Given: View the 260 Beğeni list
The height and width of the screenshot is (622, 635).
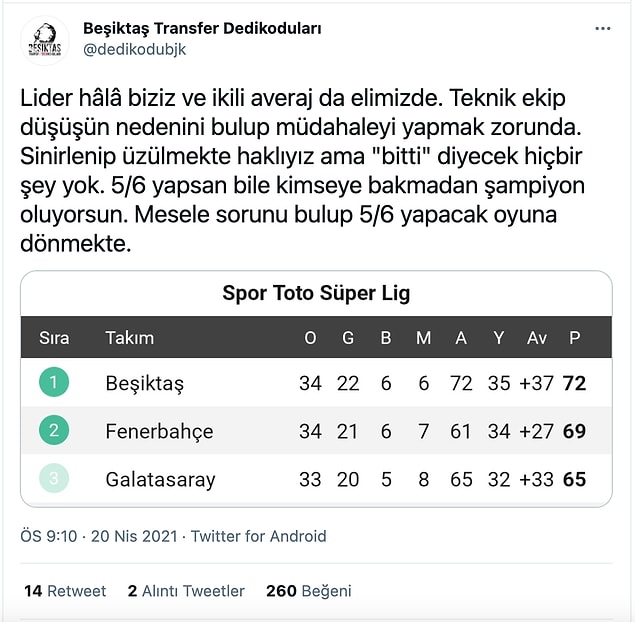Looking at the screenshot, I should click(x=309, y=591).
